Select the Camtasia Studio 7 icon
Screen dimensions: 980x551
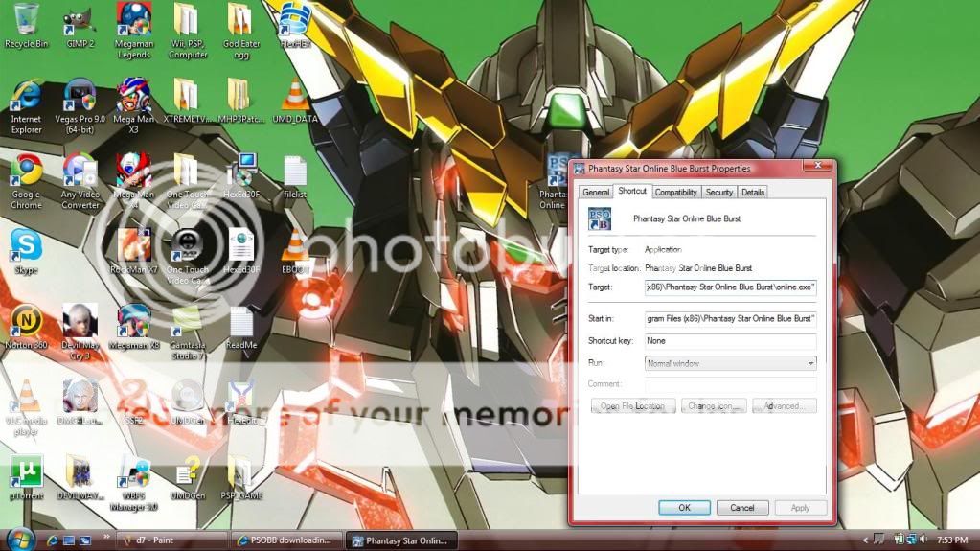pos(187,321)
